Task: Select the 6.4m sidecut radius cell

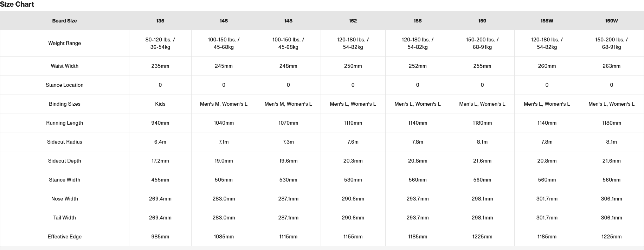Action: [x=160, y=142]
